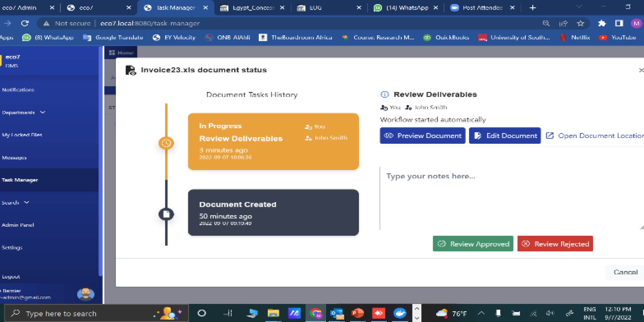This screenshot has width=644, height=322.
Task: Open Chrome from the taskbar
Action: 316,313
